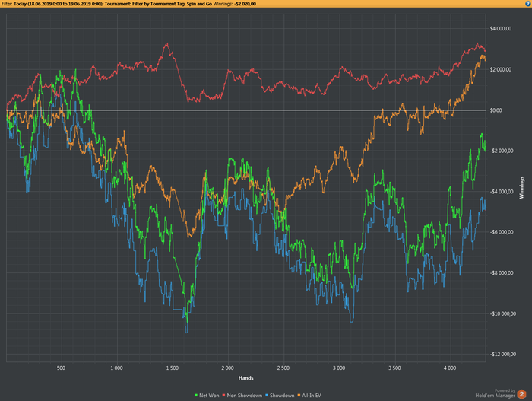Click the 3 000 hands axis tick label
The width and height of the screenshot is (532, 401).
339,368
